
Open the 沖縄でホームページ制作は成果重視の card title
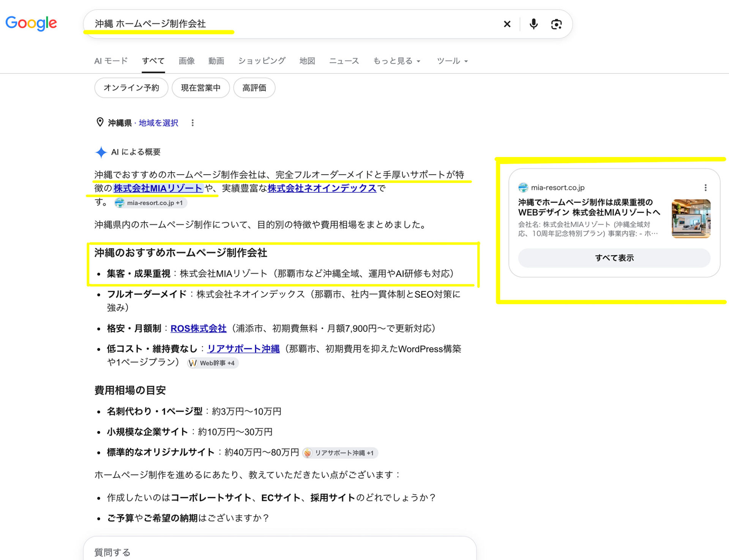click(589, 207)
